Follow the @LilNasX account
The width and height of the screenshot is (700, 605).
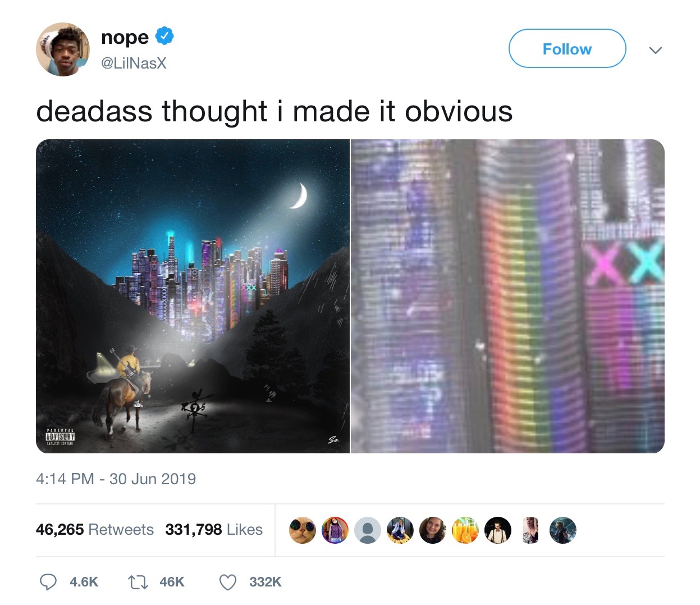coord(567,49)
